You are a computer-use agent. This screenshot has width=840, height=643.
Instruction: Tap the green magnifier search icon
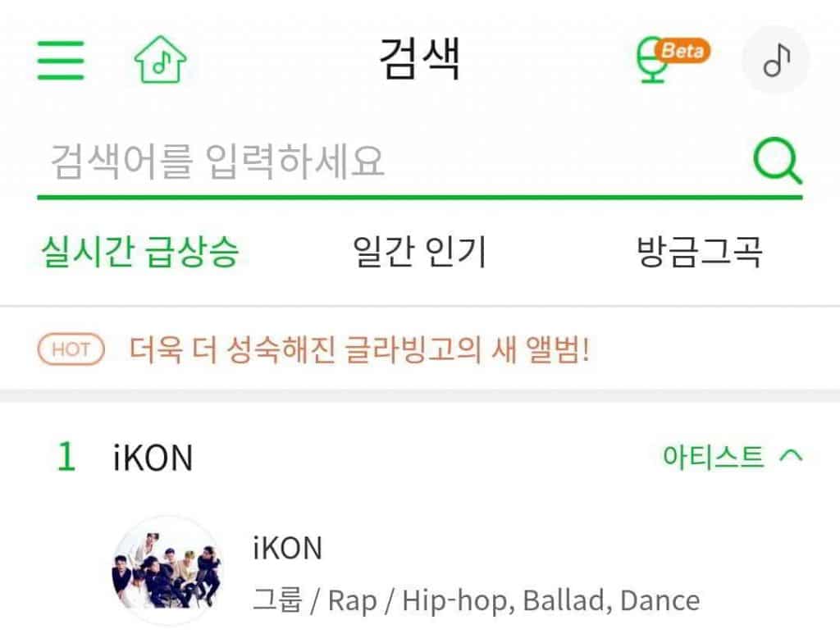(776, 162)
